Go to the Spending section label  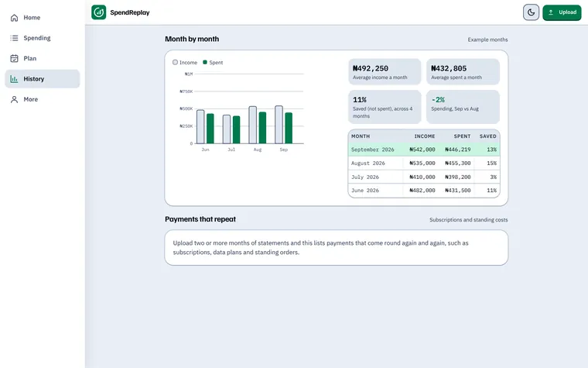(x=37, y=38)
